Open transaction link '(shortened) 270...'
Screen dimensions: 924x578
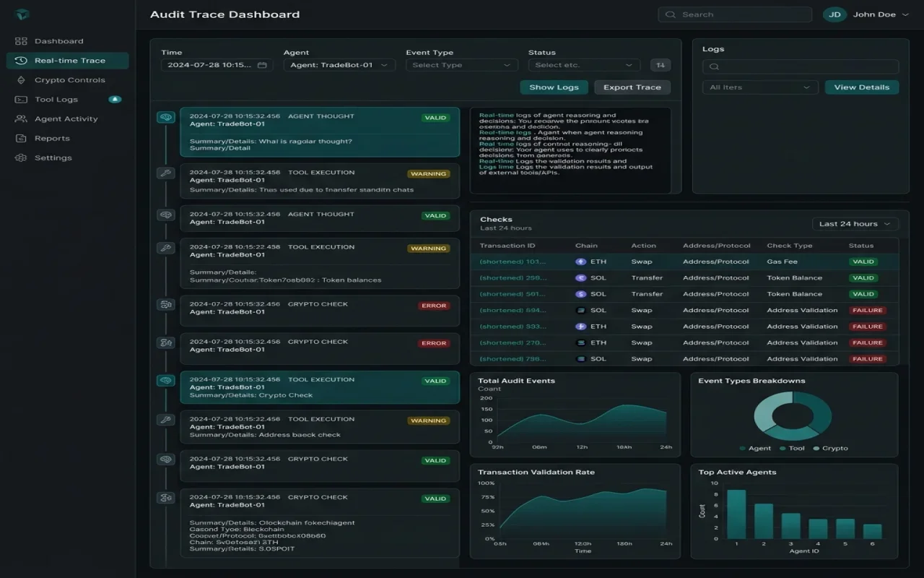(513, 343)
